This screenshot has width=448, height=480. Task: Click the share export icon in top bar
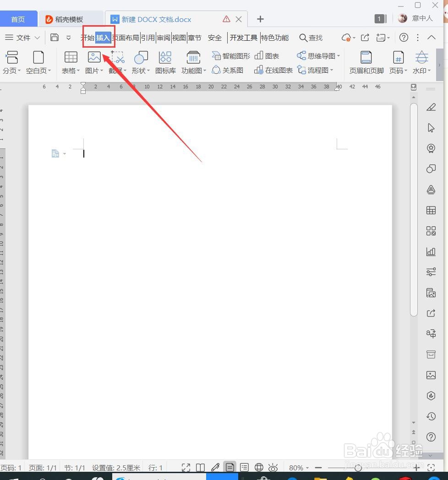coord(365,38)
